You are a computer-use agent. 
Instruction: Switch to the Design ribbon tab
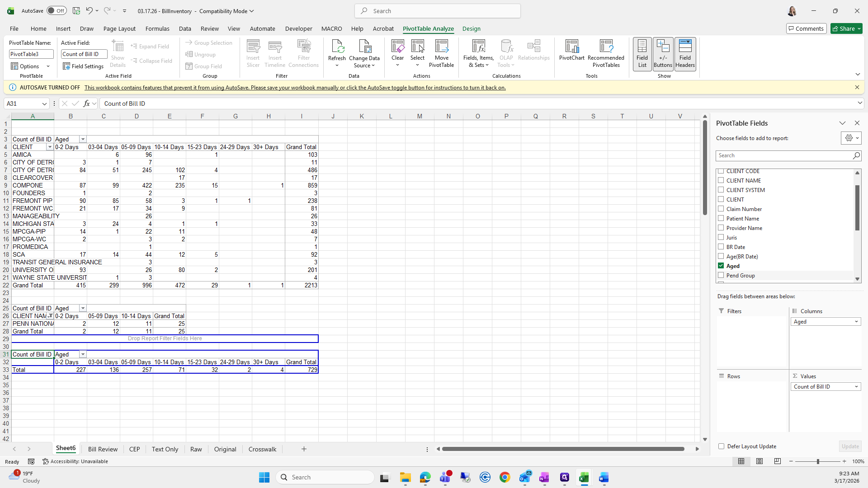click(471, 28)
